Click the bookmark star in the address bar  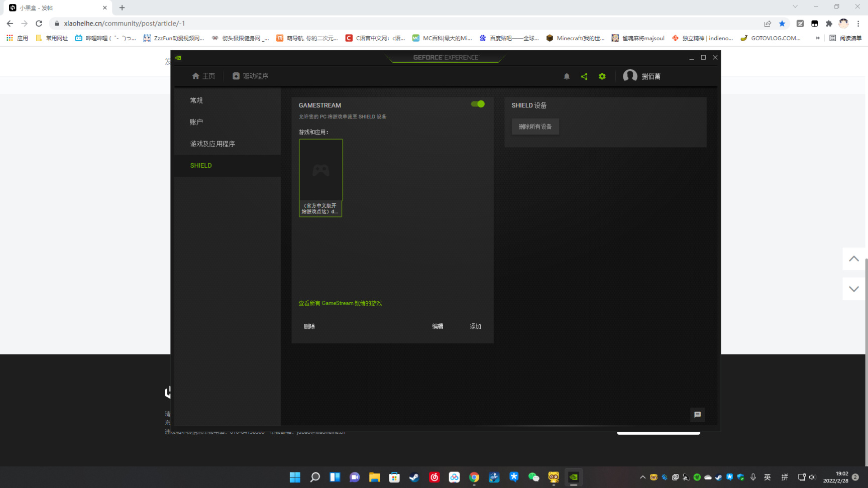[782, 24]
